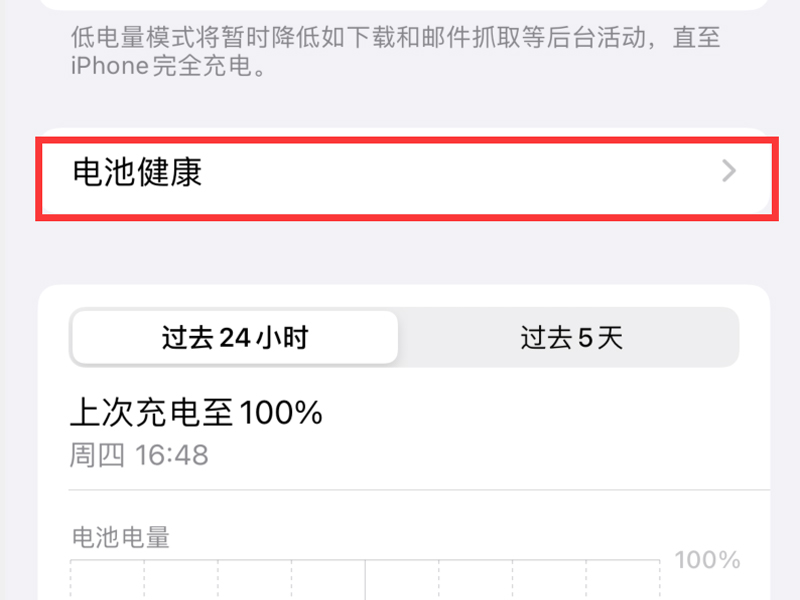Tap the iPhone完全充电 footnote line
This screenshot has height=600, width=800.
pos(168,70)
